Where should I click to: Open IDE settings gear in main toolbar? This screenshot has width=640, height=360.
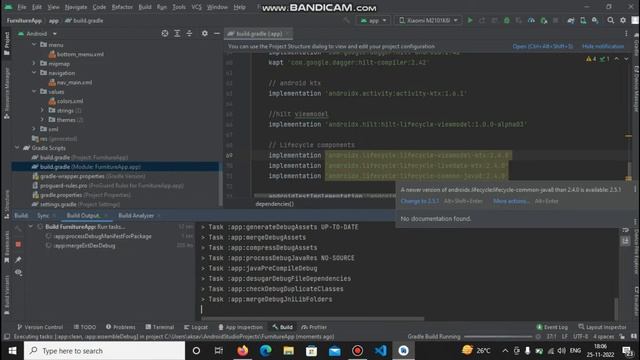(x=623, y=20)
